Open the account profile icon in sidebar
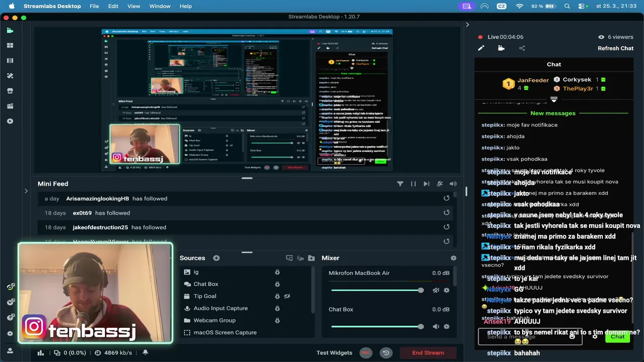Screen dimensions: 644x362 pyautogui.click(x=10, y=350)
